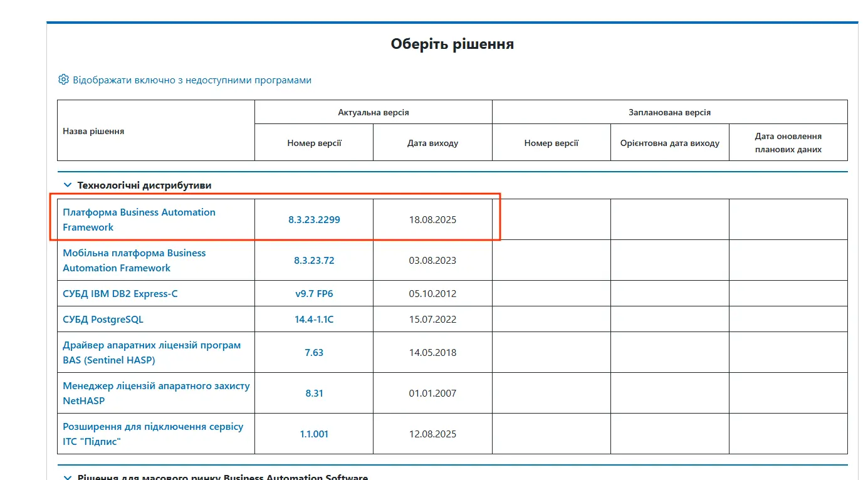Viewport: 868px width, 480px height.
Task: Click the 'Назва рішення' column header
Action: (93, 131)
